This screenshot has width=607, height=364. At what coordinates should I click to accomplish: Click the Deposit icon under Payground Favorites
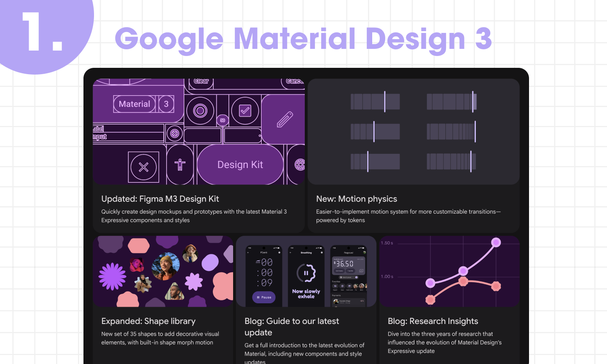[x=334, y=286]
